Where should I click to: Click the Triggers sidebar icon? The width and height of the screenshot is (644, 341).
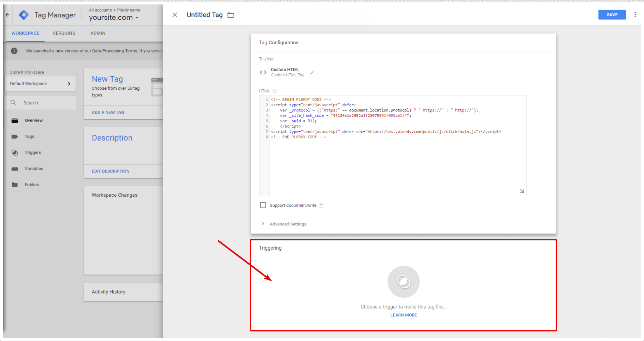pos(15,152)
